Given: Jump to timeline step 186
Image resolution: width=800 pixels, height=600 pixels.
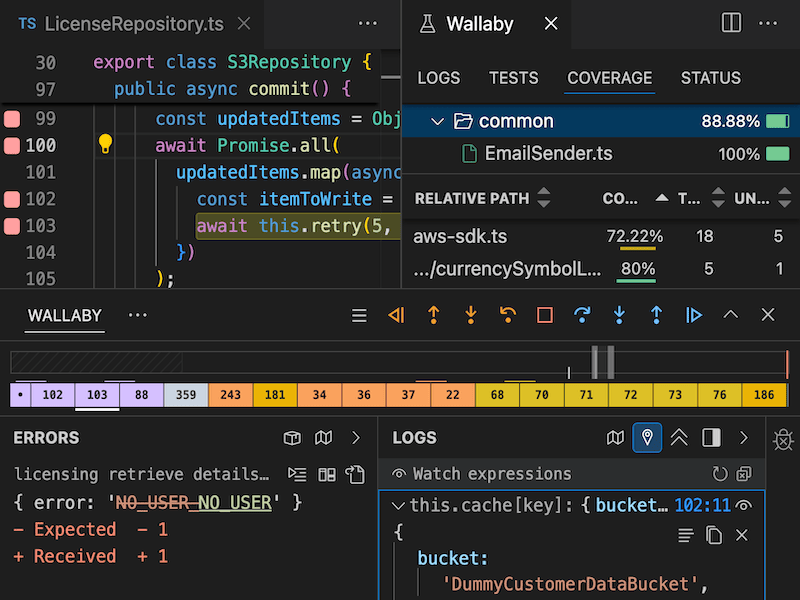Looking at the screenshot, I should point(764,395).
